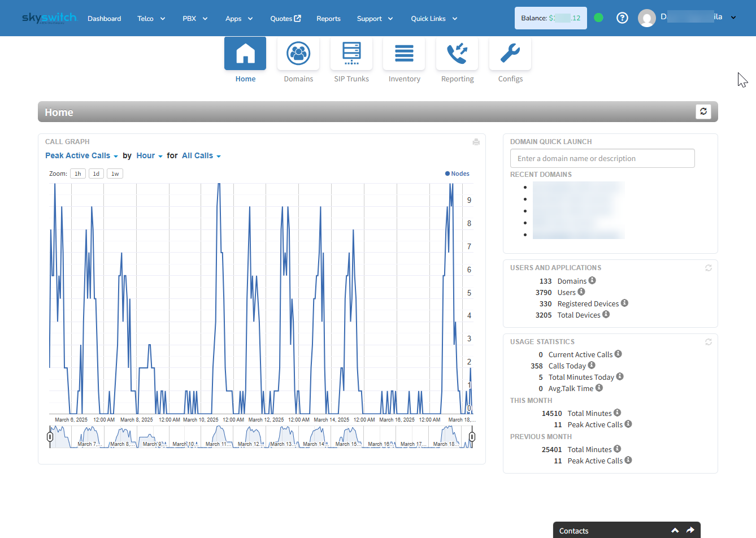This screenshot has width=756, height=538.
Task: Switch chart zoom to 1h
Action: (77, 173)
